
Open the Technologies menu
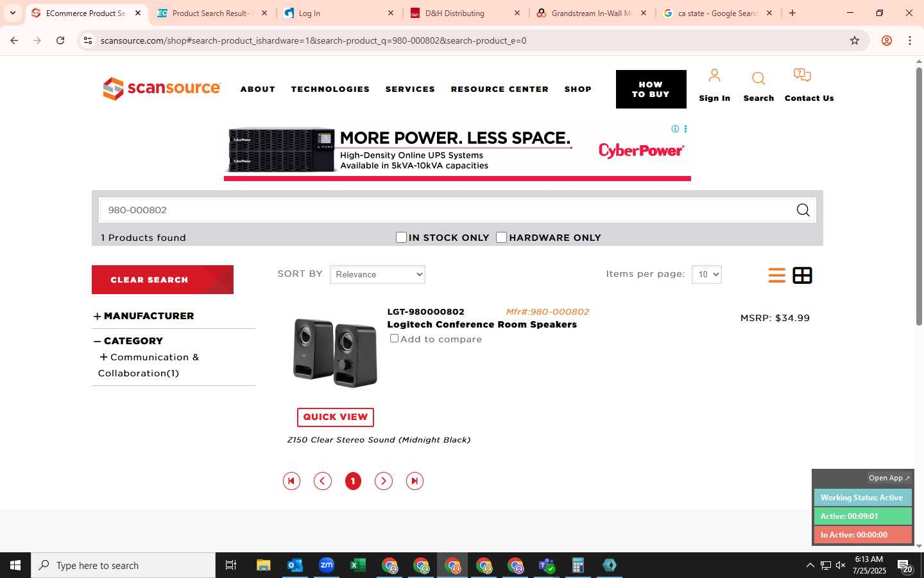pyautogui.click(x=330, y=89)
